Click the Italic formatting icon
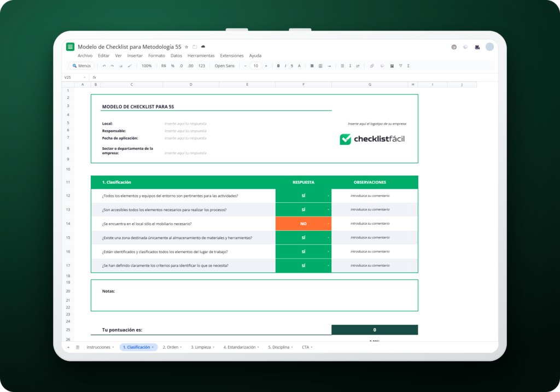560x392 pixels. click(285, 66)
